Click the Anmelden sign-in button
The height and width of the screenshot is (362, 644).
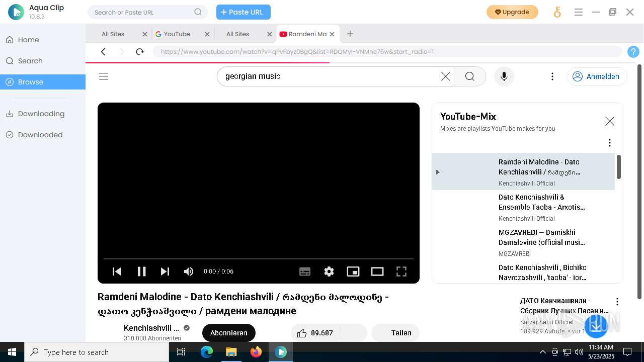(597, 76)
